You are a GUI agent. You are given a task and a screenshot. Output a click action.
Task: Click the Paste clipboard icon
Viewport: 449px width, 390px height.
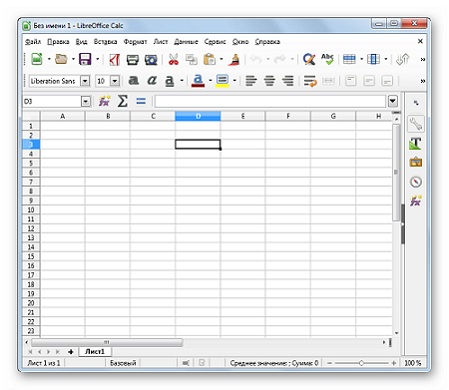coord(210,60)
